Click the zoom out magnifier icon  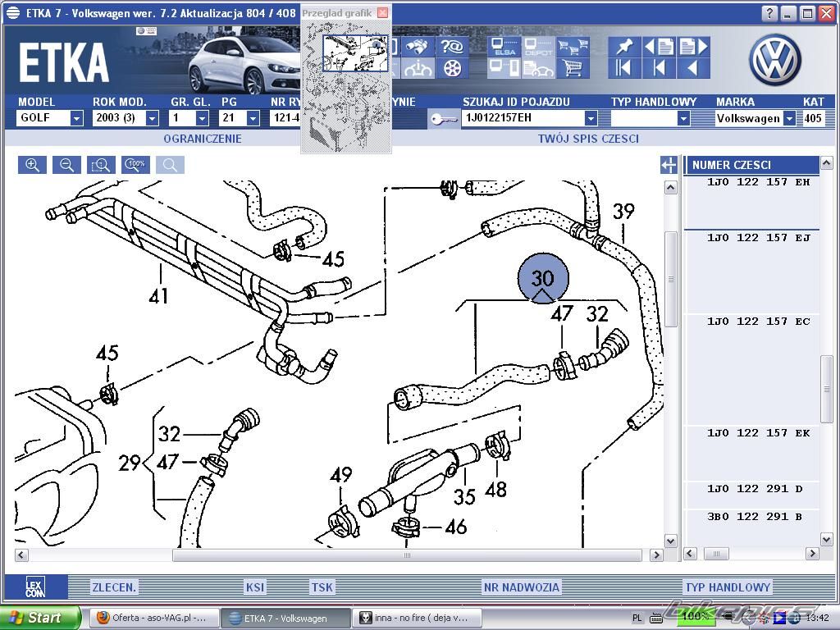[67, 165]
